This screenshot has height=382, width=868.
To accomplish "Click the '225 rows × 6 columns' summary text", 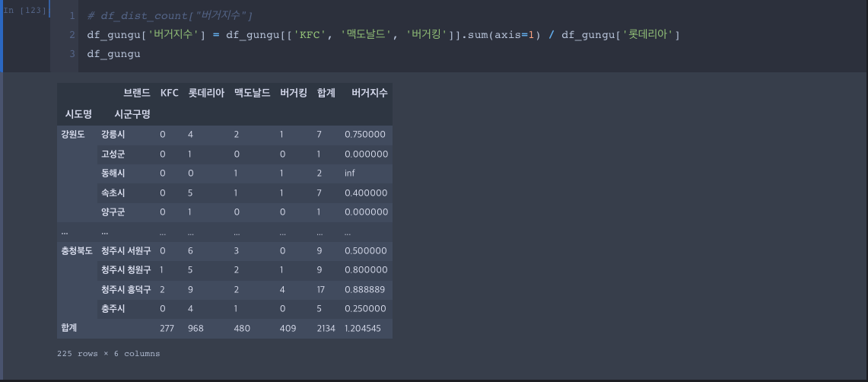I will [x=109, y=354].
